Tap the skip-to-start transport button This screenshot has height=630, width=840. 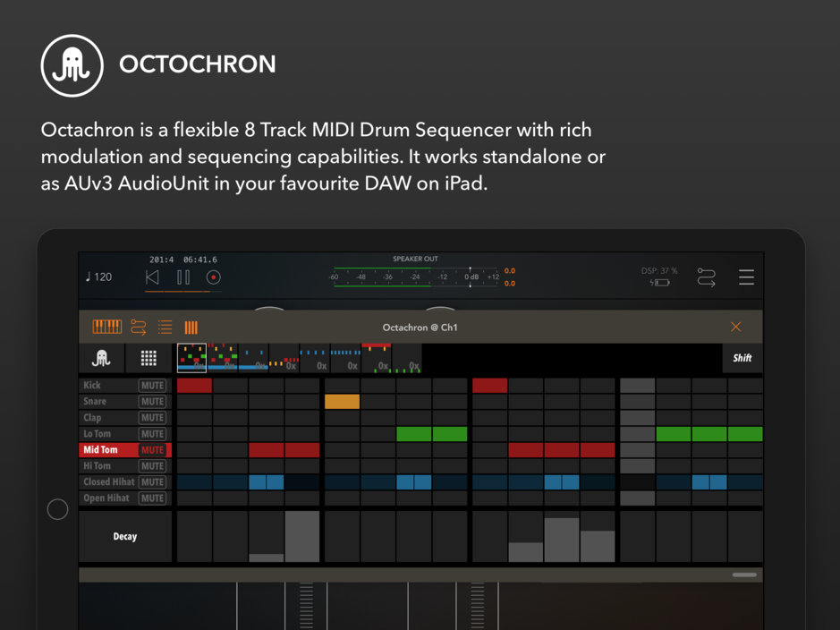pos(152,277)
